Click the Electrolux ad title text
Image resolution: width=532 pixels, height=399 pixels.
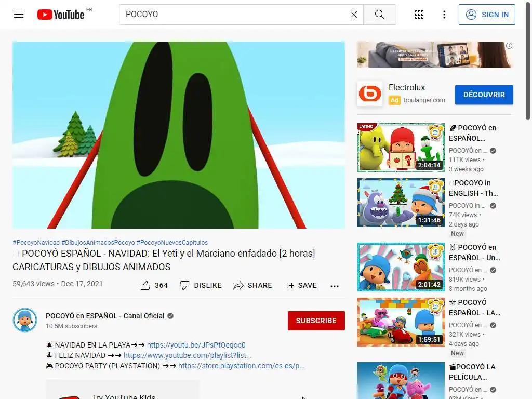tap(407, 87)
